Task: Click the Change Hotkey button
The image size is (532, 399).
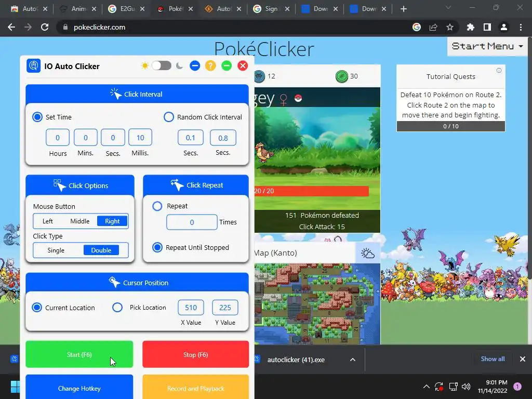Action: 79,387
